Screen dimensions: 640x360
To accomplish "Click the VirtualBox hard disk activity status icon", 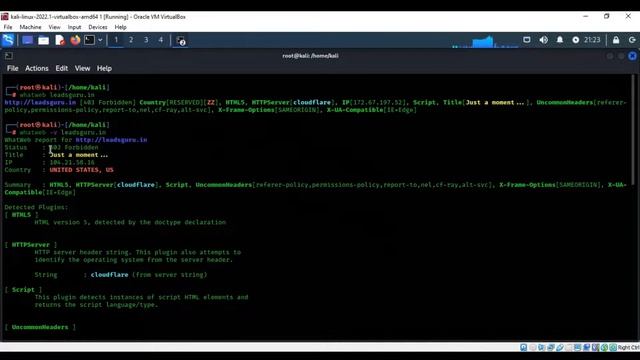I will point(523,347).
